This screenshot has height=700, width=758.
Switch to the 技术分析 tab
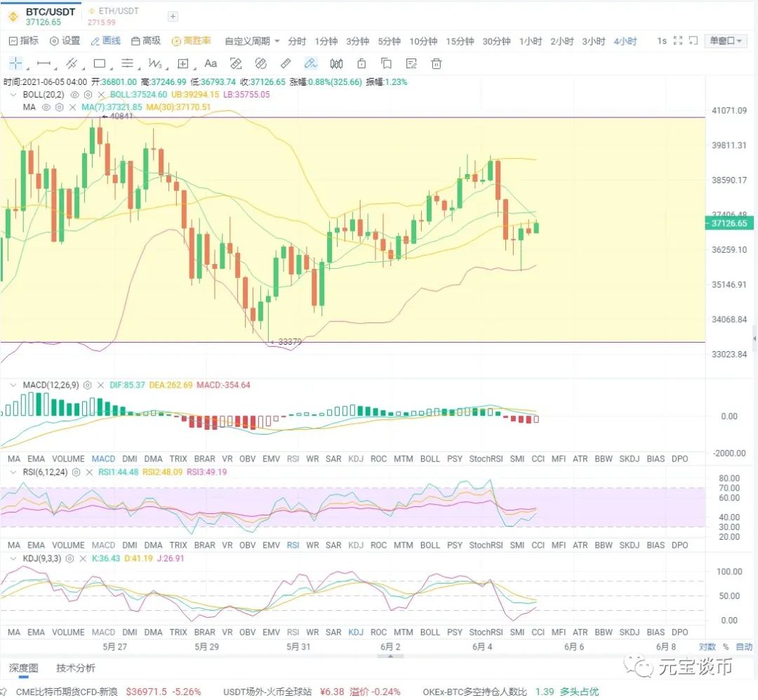tap(75, 668)
